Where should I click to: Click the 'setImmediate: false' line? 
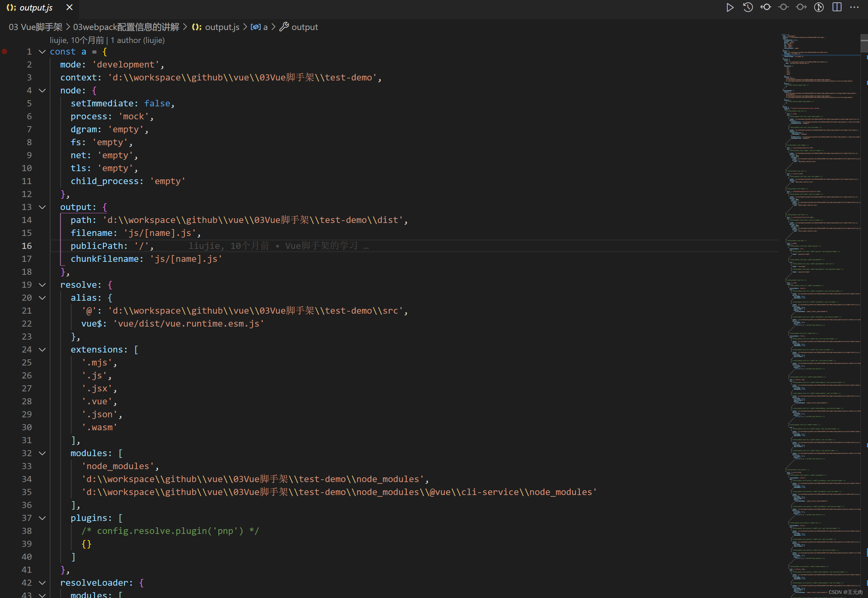point(123,103)
